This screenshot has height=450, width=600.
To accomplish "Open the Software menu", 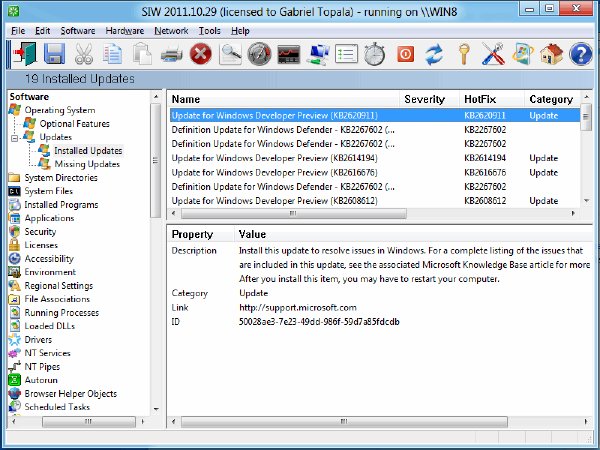I will tap(78, 31).
